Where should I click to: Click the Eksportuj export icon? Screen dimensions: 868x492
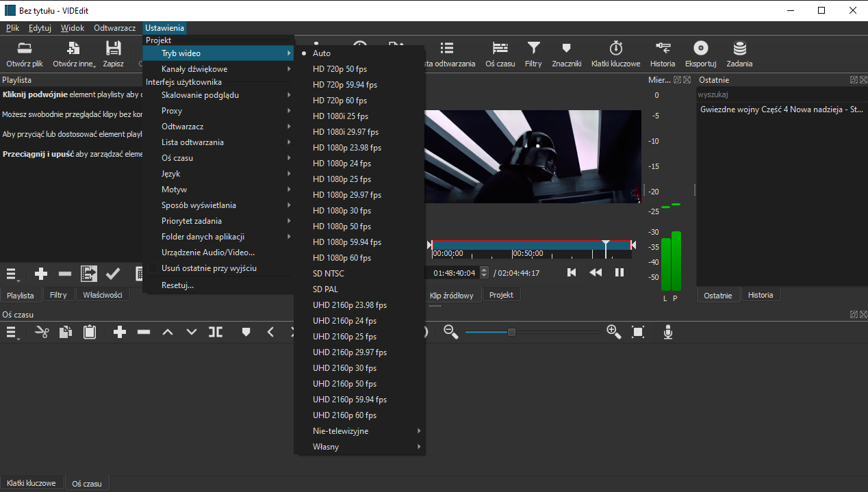[x=700, y=53]
